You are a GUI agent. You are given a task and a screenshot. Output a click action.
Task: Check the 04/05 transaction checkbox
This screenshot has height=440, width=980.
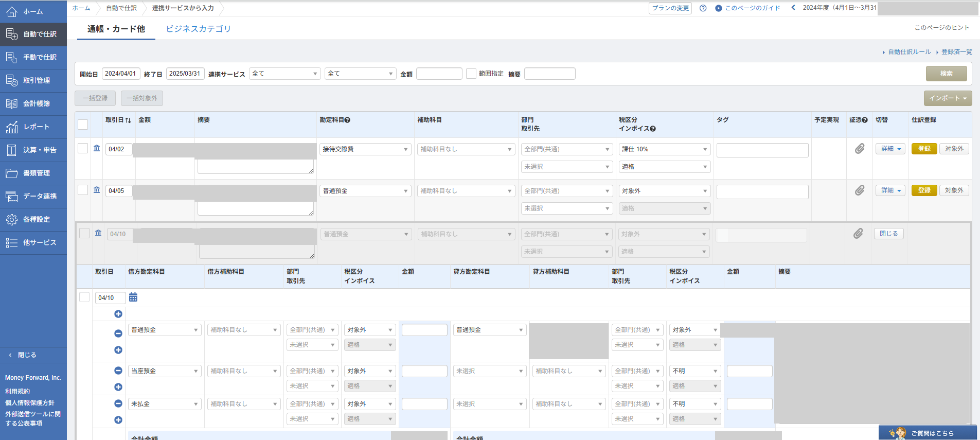point(83,190)
